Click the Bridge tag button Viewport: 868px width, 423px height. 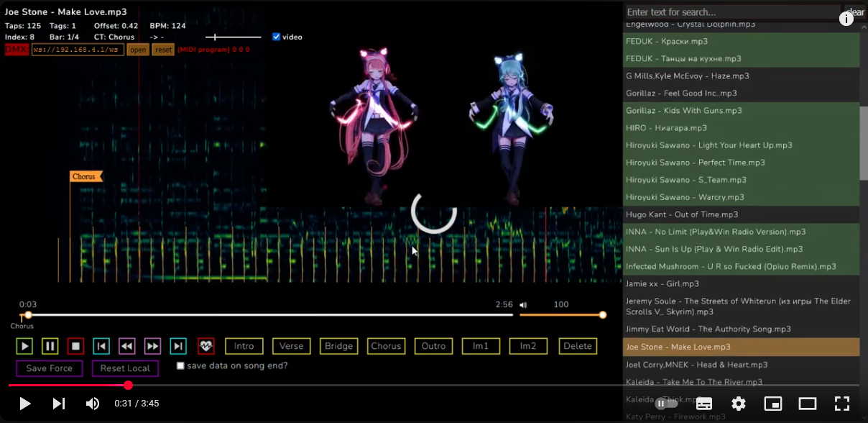point(338,346)
